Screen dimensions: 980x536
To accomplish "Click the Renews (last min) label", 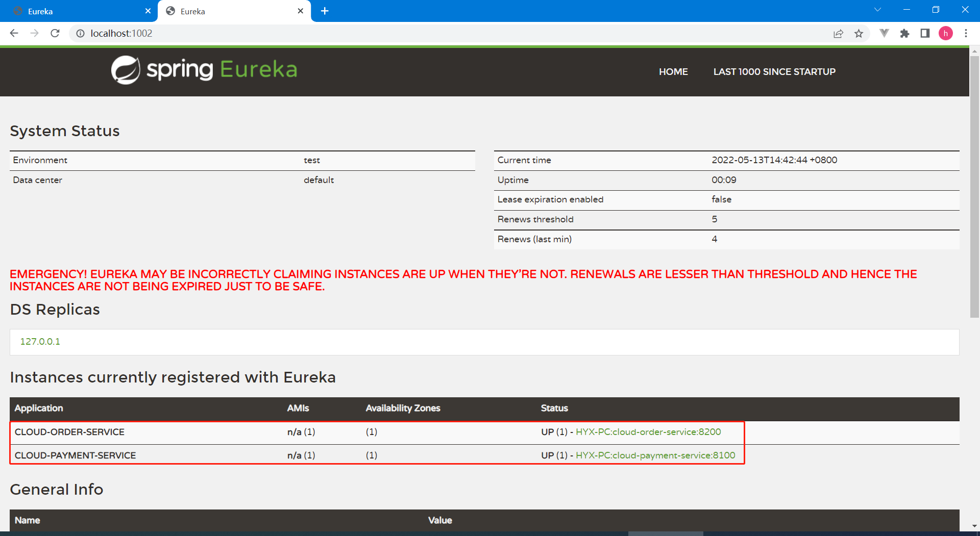I will (534, 239).
